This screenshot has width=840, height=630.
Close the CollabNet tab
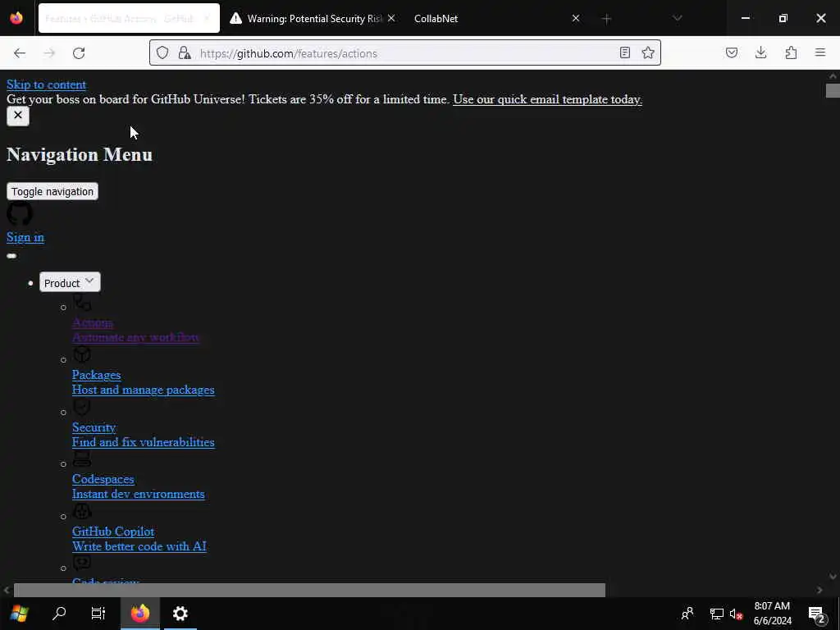(575, 18)
